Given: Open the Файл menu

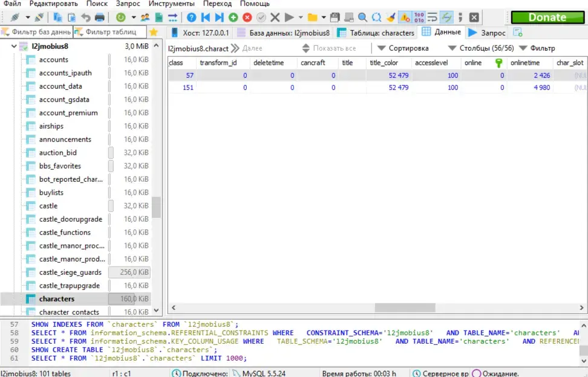Looking at the screenshot, I should (12, 4).
